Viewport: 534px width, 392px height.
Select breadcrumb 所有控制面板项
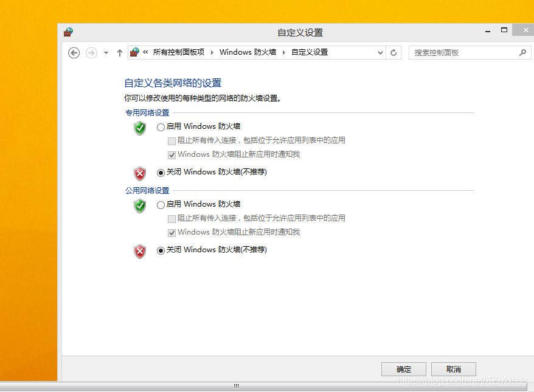tap(179, 52)
